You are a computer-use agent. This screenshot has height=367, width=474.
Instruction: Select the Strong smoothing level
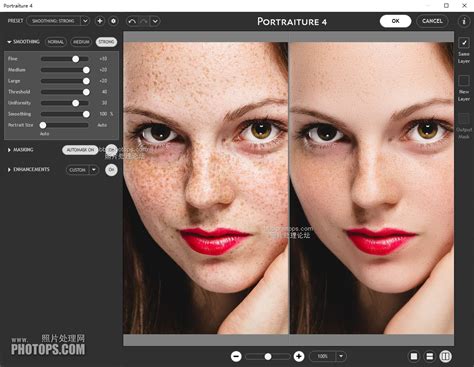(x=106, y=42)
